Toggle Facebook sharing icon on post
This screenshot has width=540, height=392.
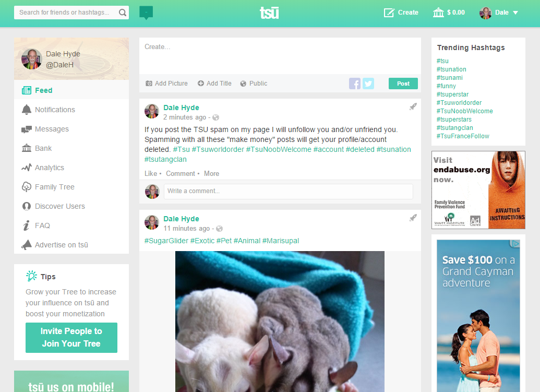pyautogui.click(x=355, y=84)
